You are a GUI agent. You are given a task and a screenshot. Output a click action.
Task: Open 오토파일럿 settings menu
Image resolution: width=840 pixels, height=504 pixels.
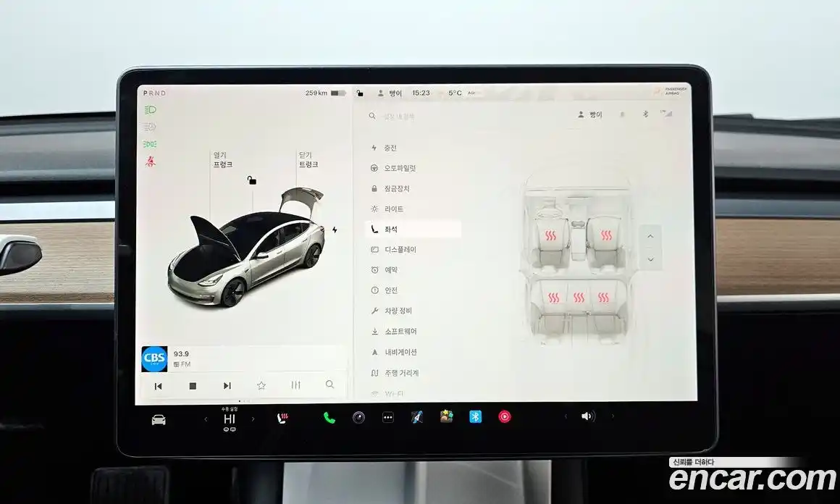pyautogui.click(x=400, y=168)
